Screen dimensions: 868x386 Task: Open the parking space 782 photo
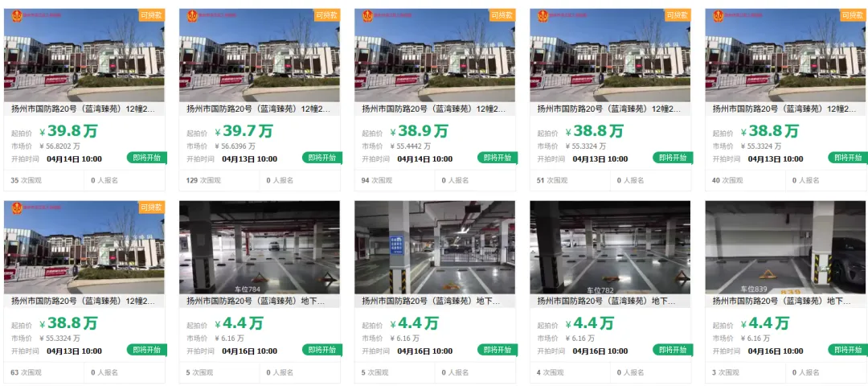[x=610, y=247]
